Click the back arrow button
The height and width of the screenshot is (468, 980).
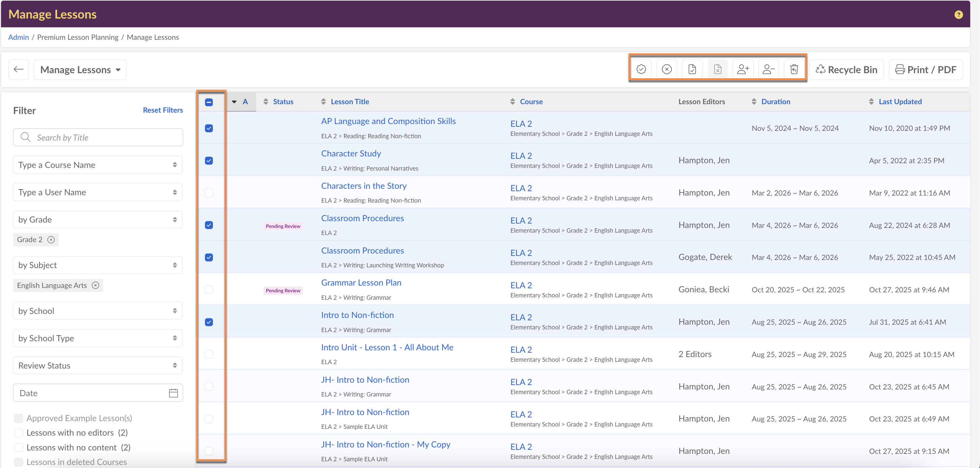click(19, 69)
